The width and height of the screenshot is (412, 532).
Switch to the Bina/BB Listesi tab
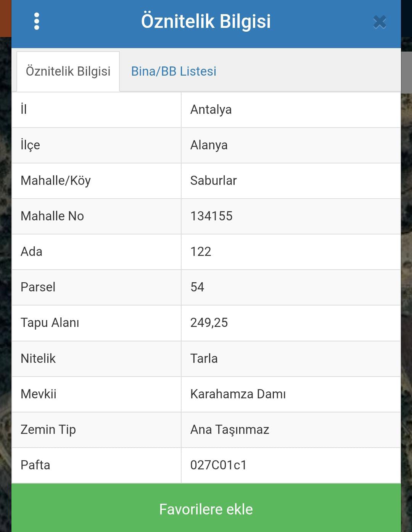pyautogui.click(x=174, y=71)
